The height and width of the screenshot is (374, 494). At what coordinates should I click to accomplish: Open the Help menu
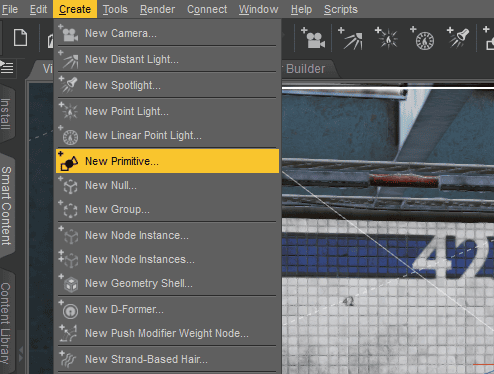[301, 9]
